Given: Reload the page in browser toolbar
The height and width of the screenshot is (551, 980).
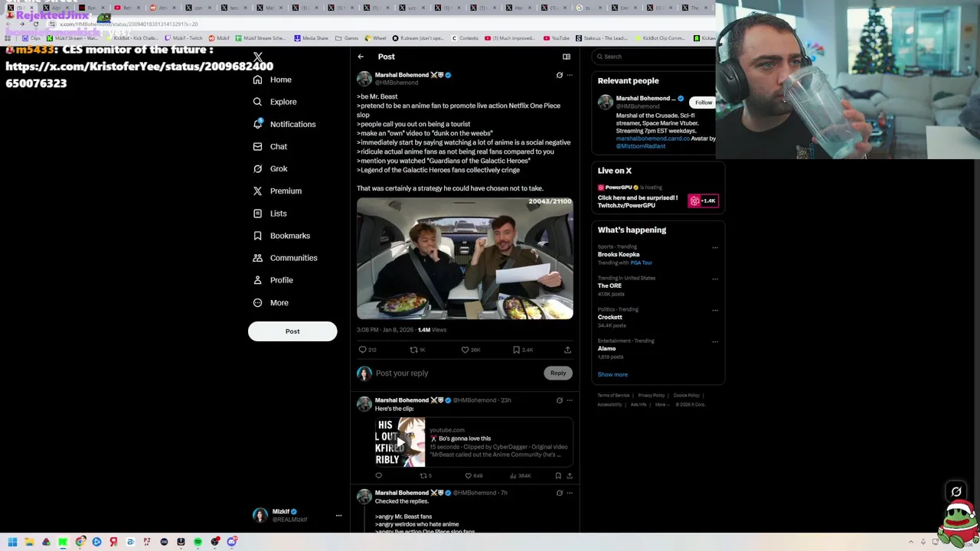Looking at the screenshot, I should (x=35, y=24).
